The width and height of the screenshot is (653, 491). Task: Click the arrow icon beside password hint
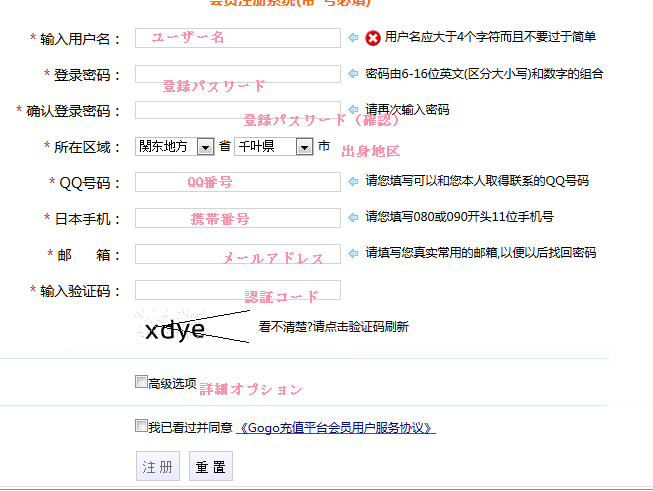[x=352, y=74]
